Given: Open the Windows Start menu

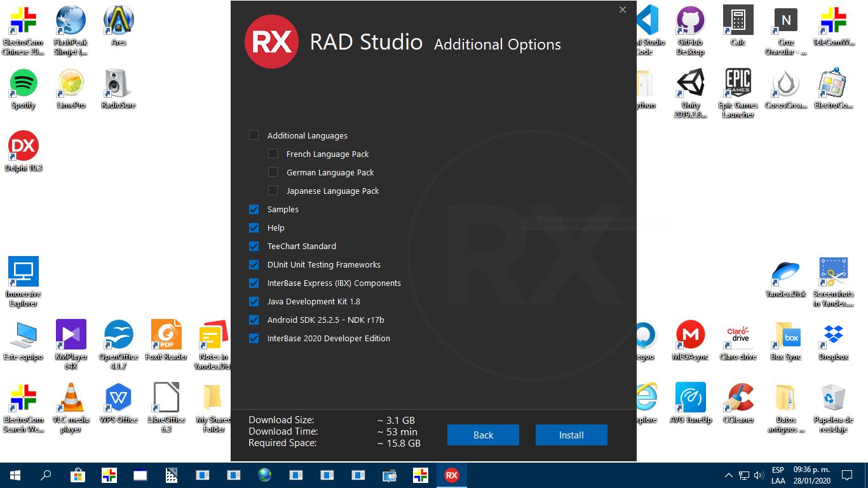Looking at the screenshot, I should coord(15,475).
